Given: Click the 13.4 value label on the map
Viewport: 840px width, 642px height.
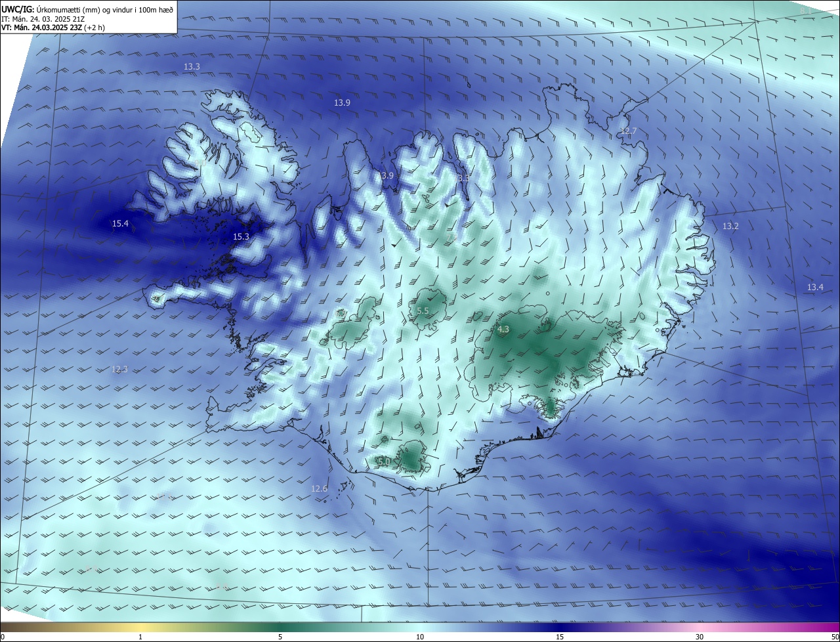Looking at the screenshot, I should (815, 288).
